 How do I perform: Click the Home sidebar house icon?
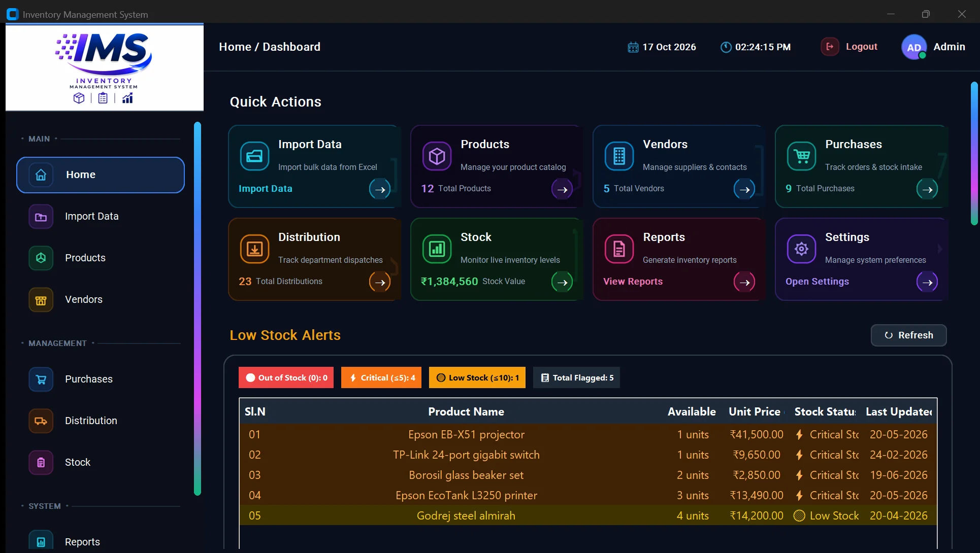point(41,175)
